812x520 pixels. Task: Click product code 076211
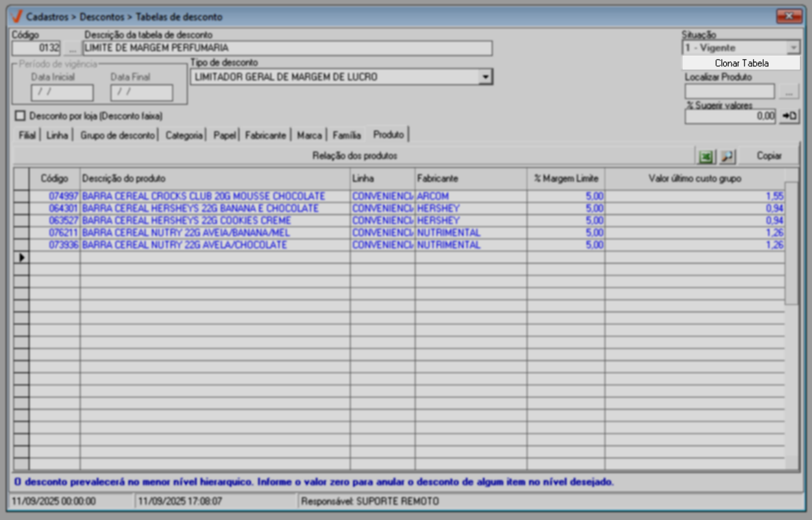pyautogui.click(x=64, y=233)
